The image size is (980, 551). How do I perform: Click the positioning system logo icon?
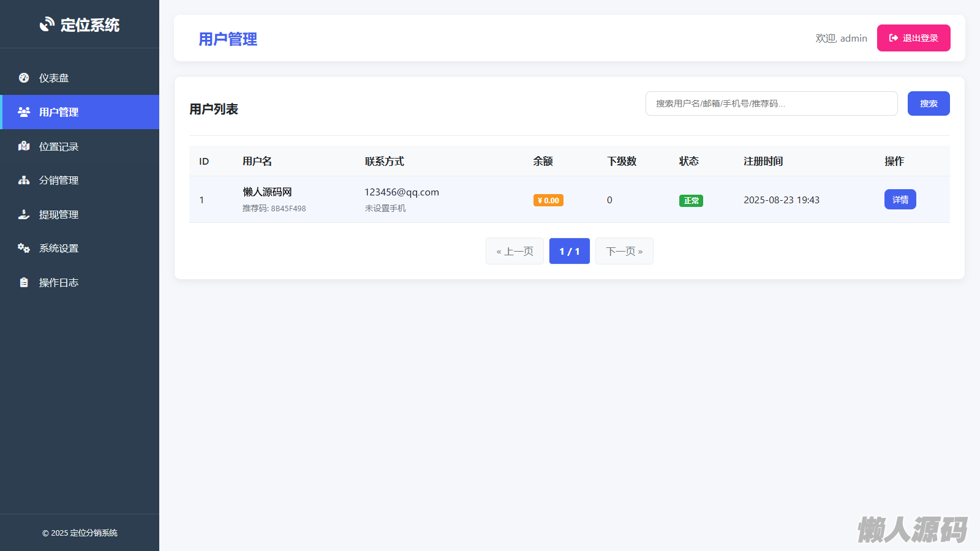pos(47,24)
